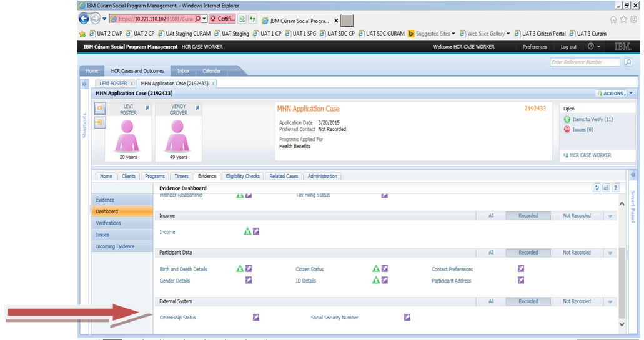Viewport: 644px width, 340px height.
Task: Click the edit icon for Income evidence
Action: coord(256,231)
